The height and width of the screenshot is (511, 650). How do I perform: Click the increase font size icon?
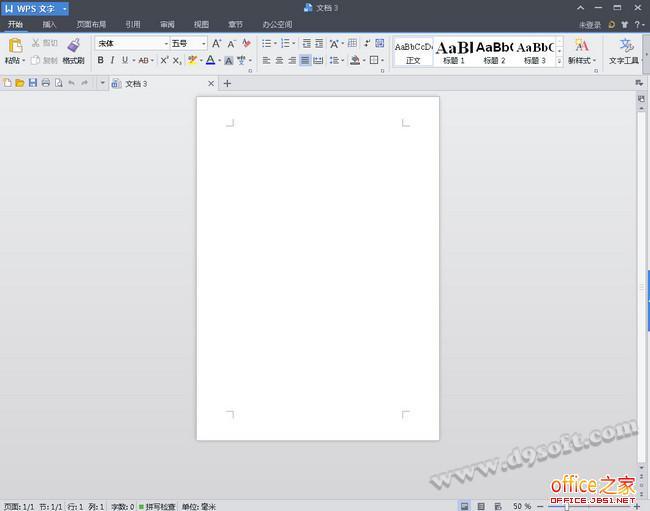click(x=216, y=44)
